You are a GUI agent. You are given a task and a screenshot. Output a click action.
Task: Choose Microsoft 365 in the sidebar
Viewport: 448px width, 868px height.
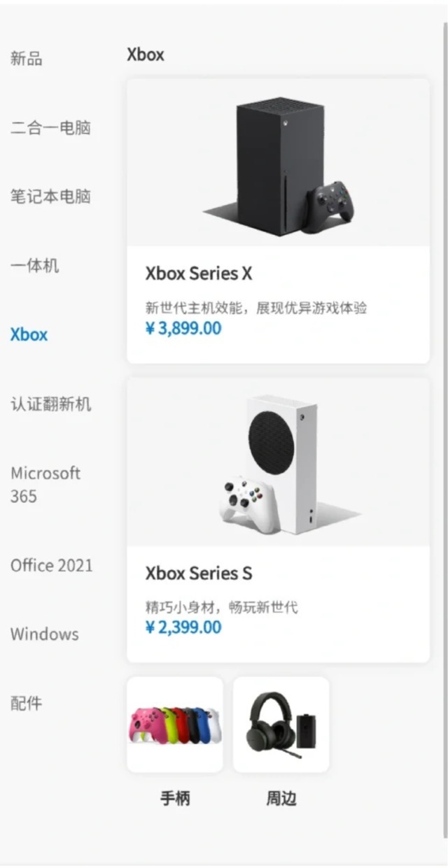(45, 485)
